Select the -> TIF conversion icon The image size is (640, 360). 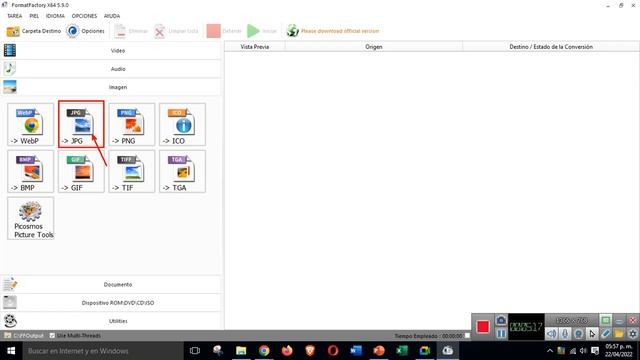[x=132, y=171]
